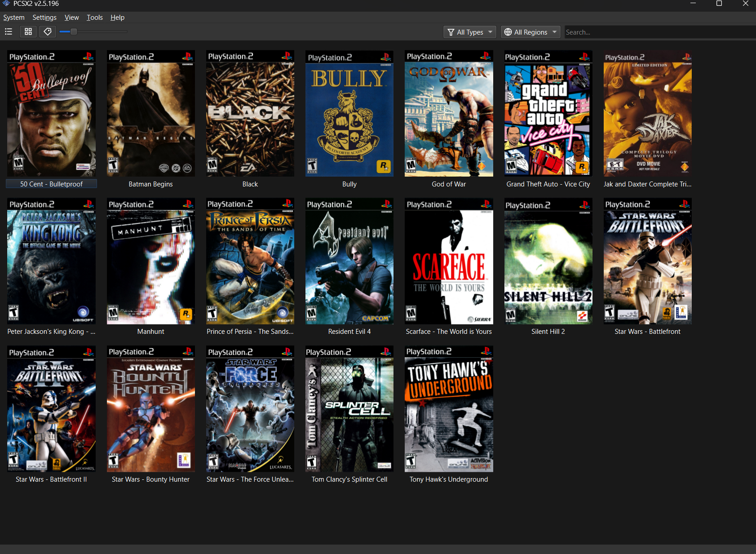
Task: Open the All Regions filter dropdown
Action: click(x=531, y=32)
